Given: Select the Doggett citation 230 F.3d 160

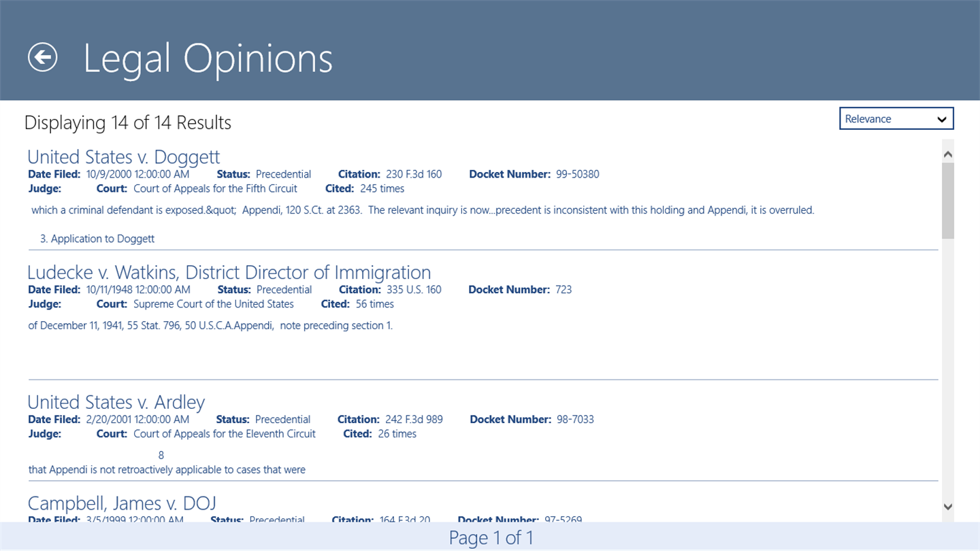Looking at the screenshot, I should 414,174.
